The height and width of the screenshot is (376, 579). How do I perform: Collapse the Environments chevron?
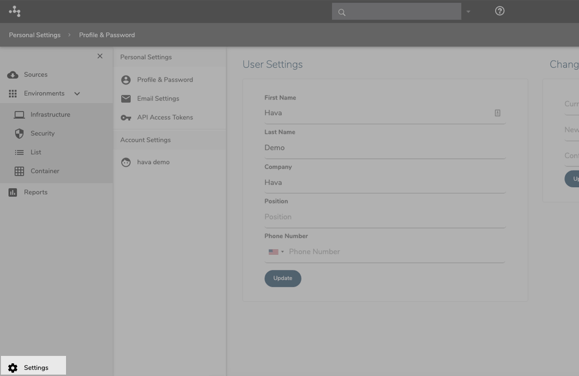tap(77, 93)
